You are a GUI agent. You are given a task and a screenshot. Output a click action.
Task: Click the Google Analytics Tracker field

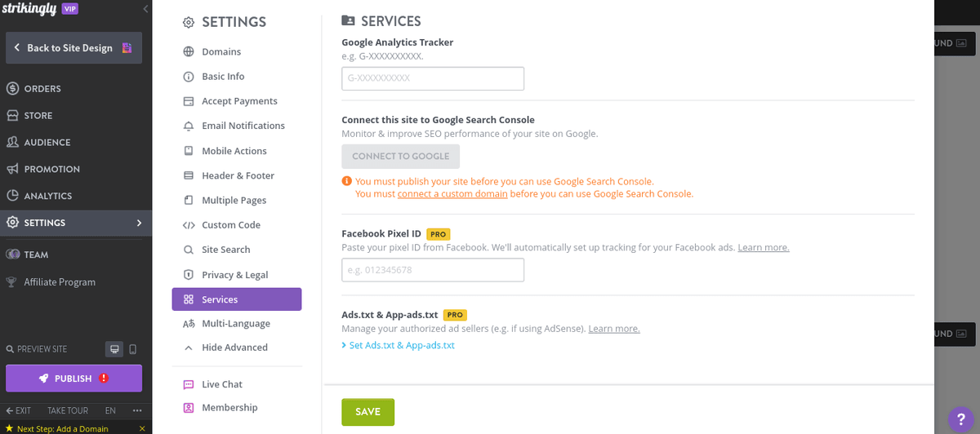point(433,78)
